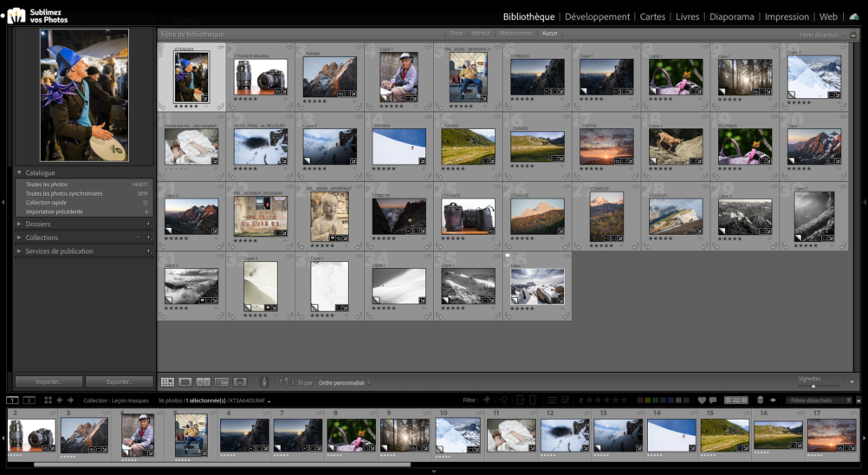The height and width of the screenshot is (475, 868).
Task: Toggle the comments filter (speech bubble)
Action: tap(713, 400)
